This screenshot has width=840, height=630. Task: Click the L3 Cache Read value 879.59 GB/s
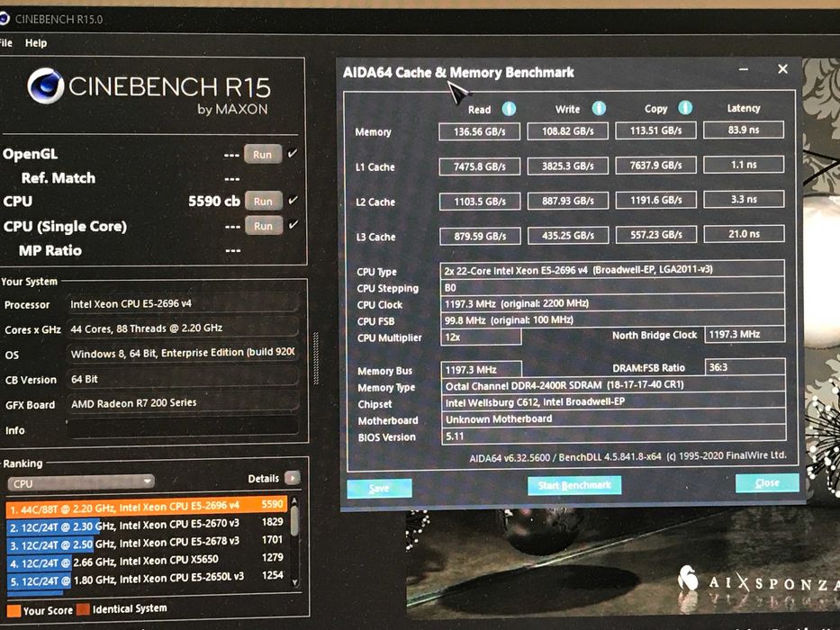480,236
